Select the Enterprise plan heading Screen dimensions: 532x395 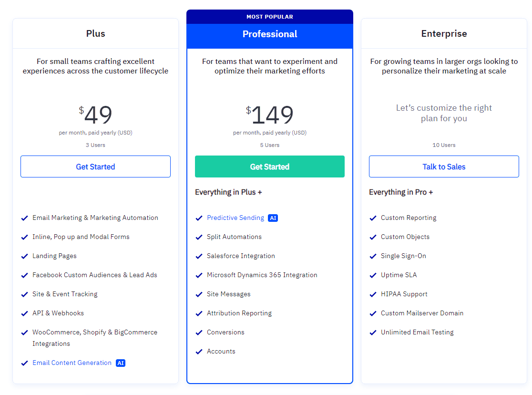pos(444,34)
